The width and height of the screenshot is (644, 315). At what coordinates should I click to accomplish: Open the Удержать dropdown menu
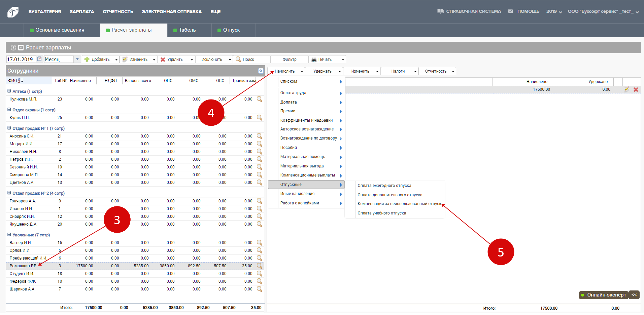(324, 71)
